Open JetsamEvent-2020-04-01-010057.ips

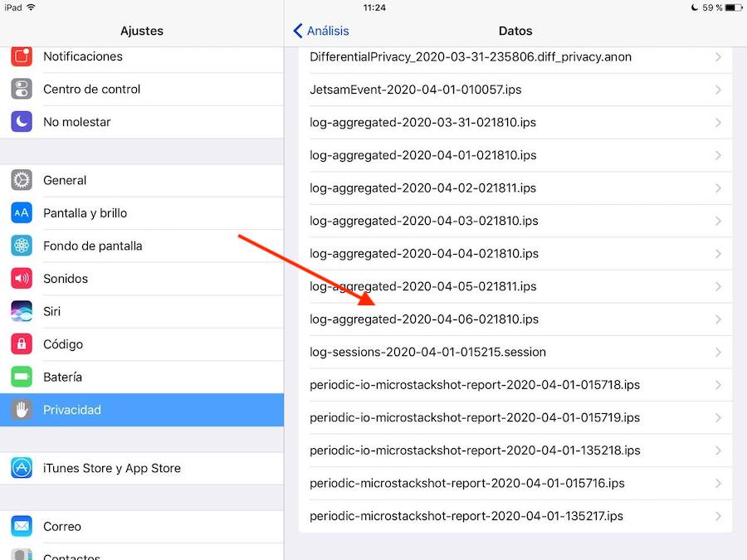515,90
